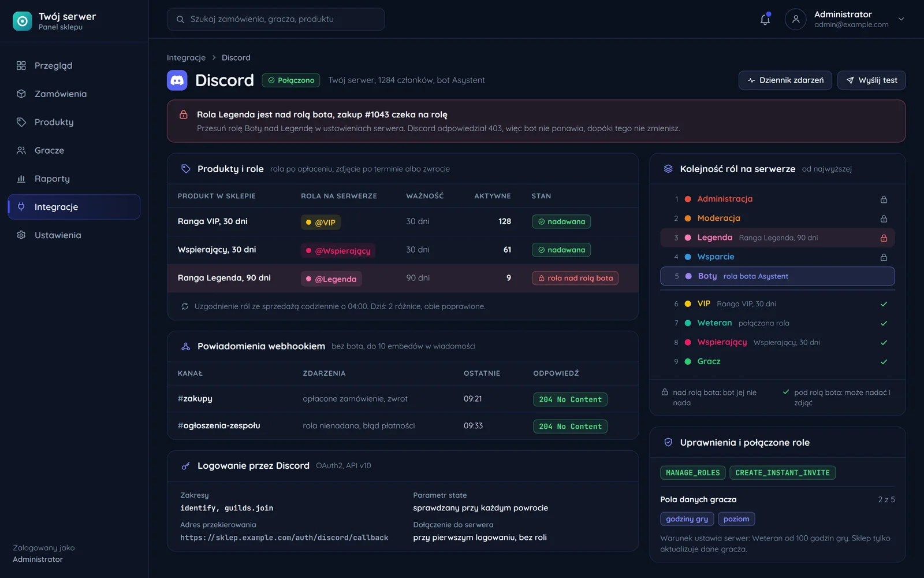Open Produkty section
Viewport: 924px width, 578px height.
[x=74, y=122]
